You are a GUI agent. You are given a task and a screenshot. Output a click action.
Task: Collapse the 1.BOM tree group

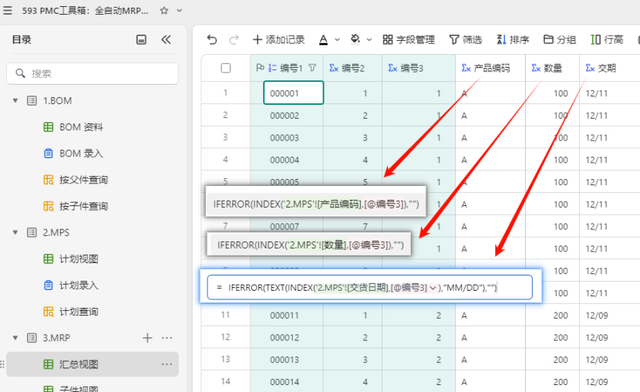pos(16,100)
